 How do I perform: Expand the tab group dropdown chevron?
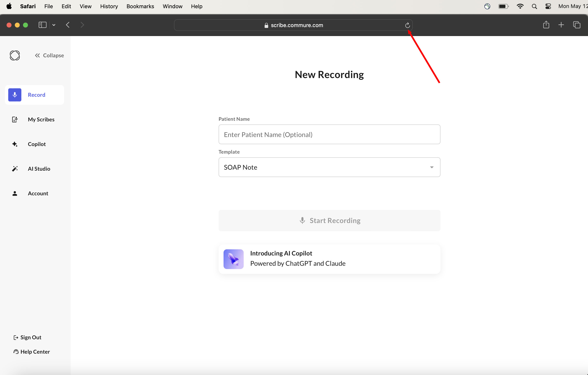54,25
